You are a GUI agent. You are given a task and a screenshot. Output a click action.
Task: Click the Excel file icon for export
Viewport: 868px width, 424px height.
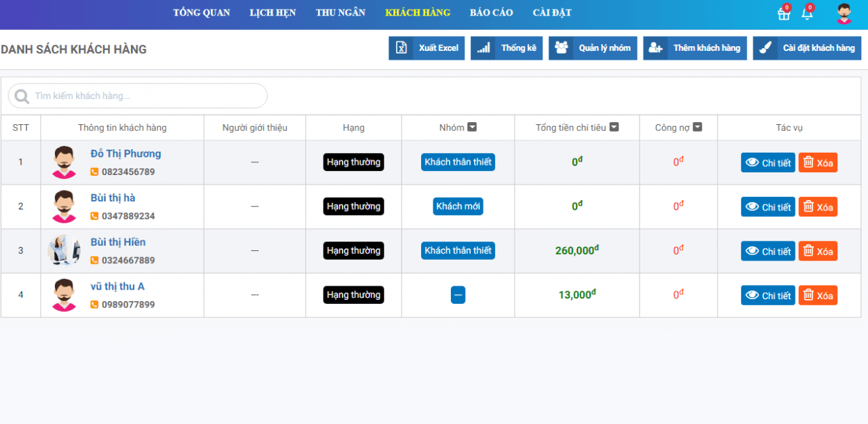(x=401, y=48)
